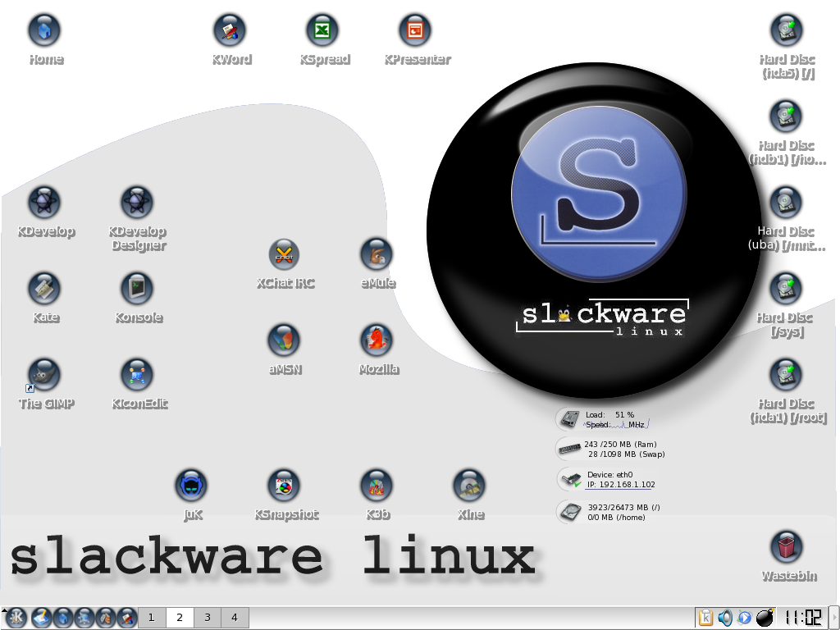Open the globe web browser panel launcher
Screen dimensions: 840x630
84,619
